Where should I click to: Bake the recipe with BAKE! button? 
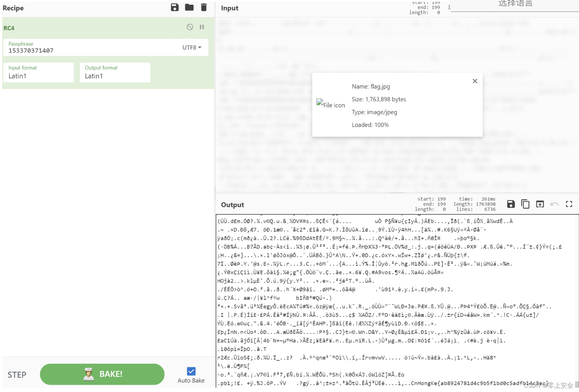[102, 374]
